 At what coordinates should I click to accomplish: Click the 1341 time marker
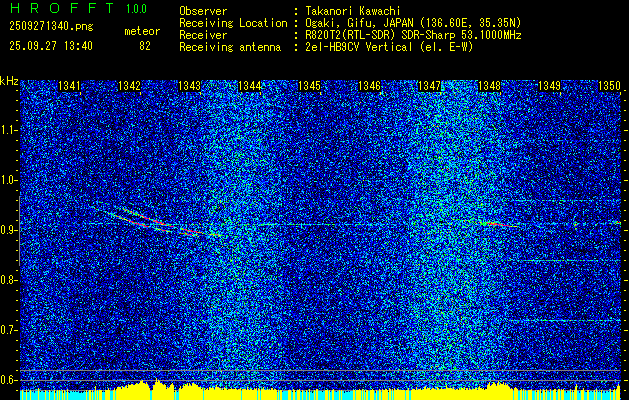pyautogui.click(x=69, y=85)
